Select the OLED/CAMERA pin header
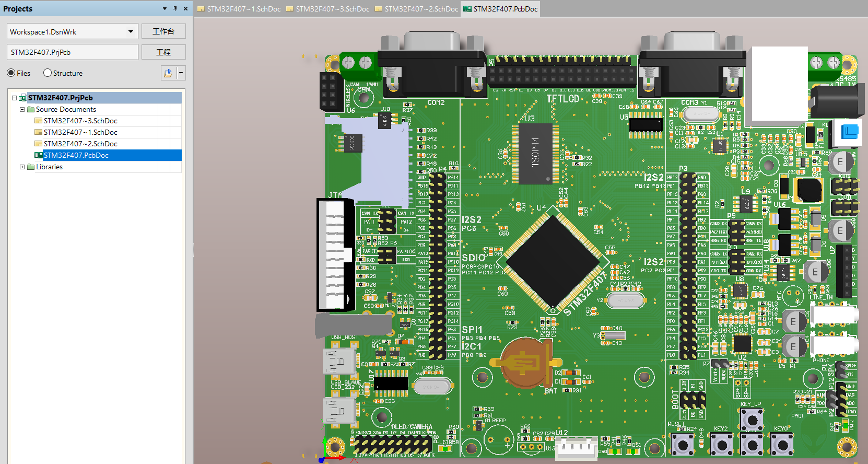The height and width of the screenshot is (464, 868). point(394,445)
